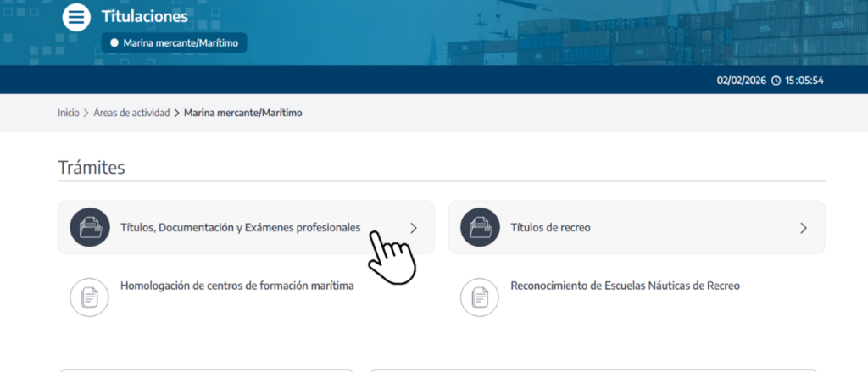Screen dimensions: 868x372
Task: Go to Inicio in the breadcrumb
Action: click(x=68, y=113)
